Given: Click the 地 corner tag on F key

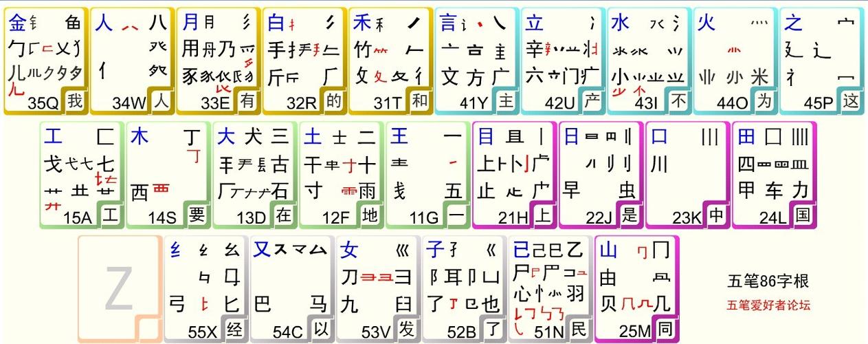Looking at the screenshot, I should tap(370, 215).
